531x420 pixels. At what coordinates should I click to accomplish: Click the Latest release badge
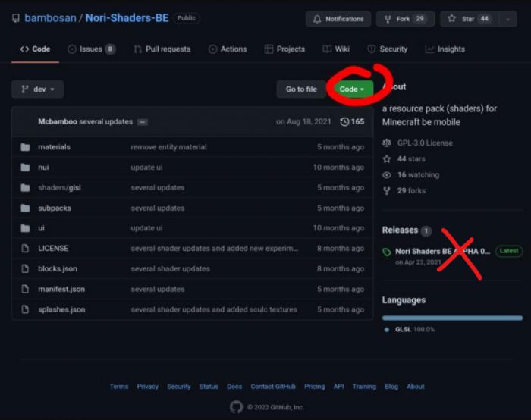point(509,251)
